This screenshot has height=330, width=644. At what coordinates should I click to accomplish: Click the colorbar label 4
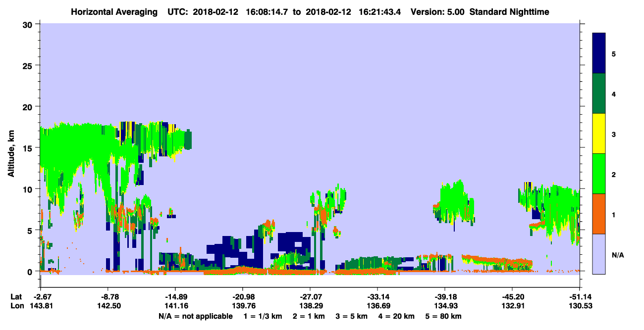click(x=614, y=94)
